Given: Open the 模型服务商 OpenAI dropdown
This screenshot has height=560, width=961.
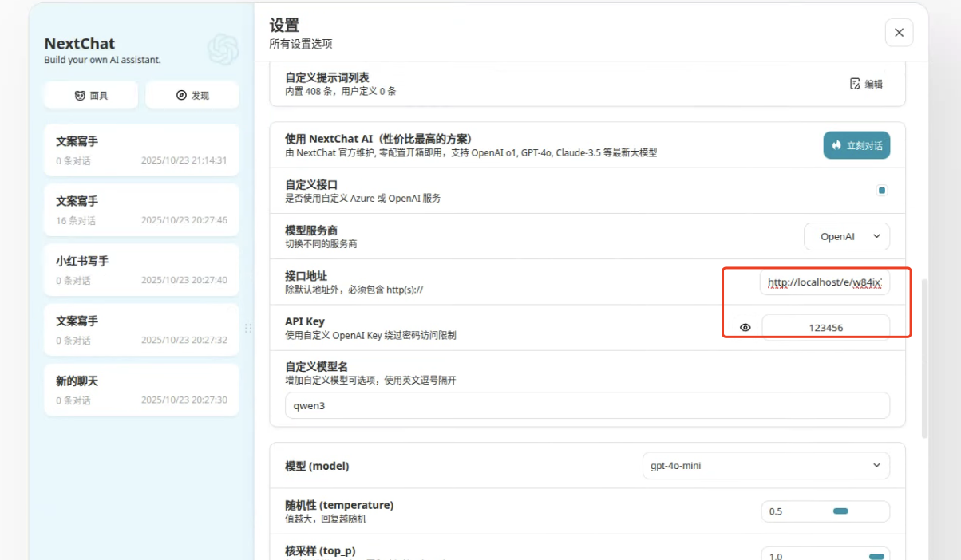Looking at the screenshot, I should coord(847,237).
